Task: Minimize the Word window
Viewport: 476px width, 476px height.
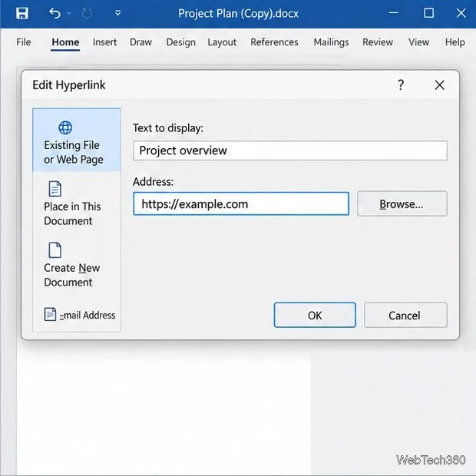Action: click(x=394, y=13)
